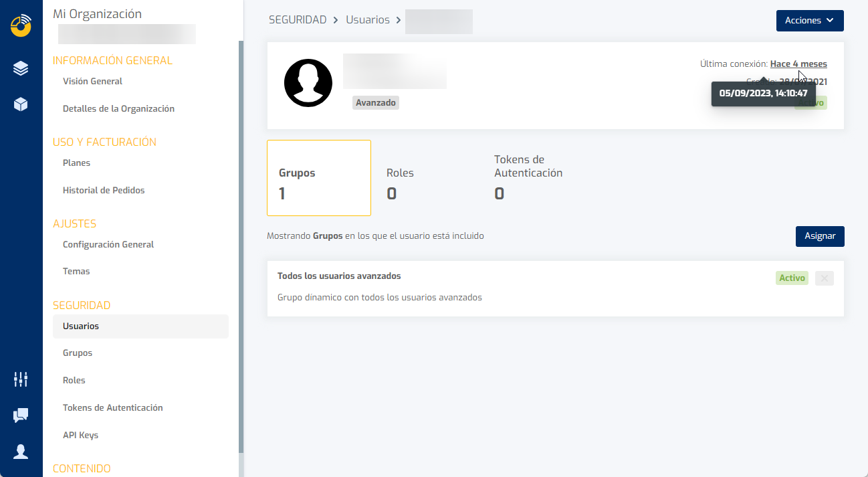Screen dimensions: 868x477
Task: Switch to the Roles tab card
Action: pyautogui.click(x=400, y=183)
